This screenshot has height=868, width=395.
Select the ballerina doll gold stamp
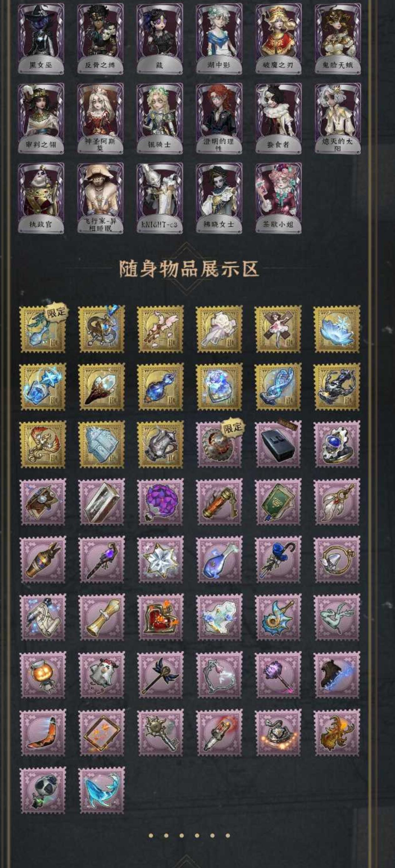(x=278, y=329)
